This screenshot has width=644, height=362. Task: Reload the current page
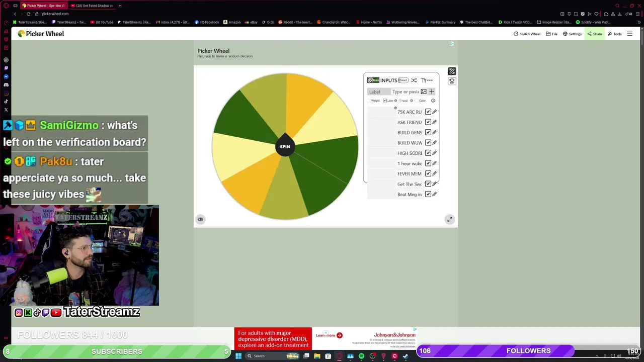[x=29, y=14]
